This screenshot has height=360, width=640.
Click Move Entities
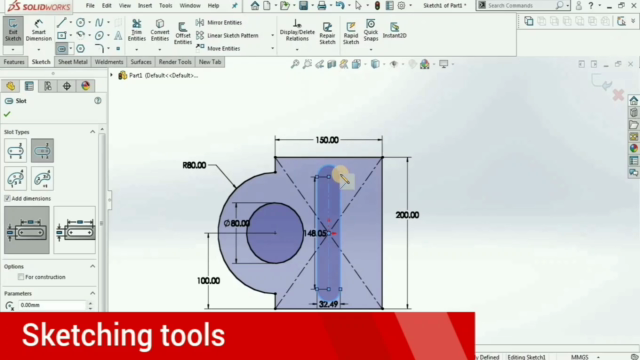click(218, 49)
